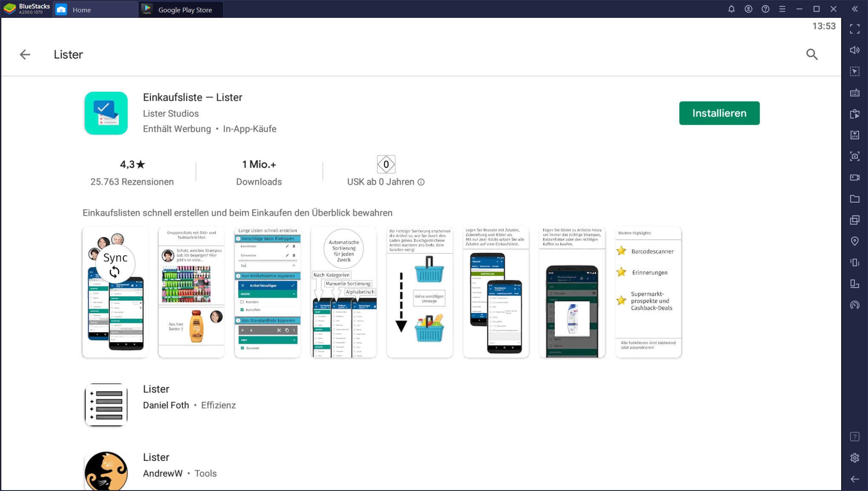Viewport: 868px width, 491px height.
Task: Open the media folder sidebar icon
Action: coord(855,199)
